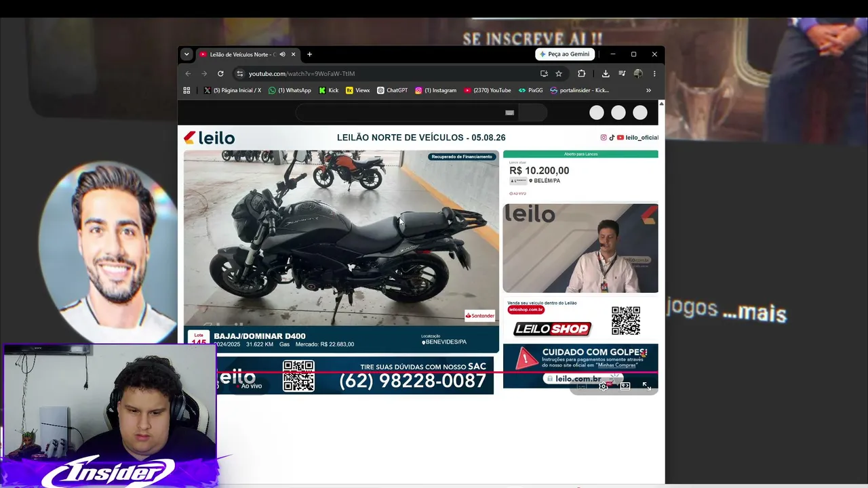Click the "BAJAJ/DOMINAR D400" lot title
Screen dimensions: 868x488
coord(260,336)
